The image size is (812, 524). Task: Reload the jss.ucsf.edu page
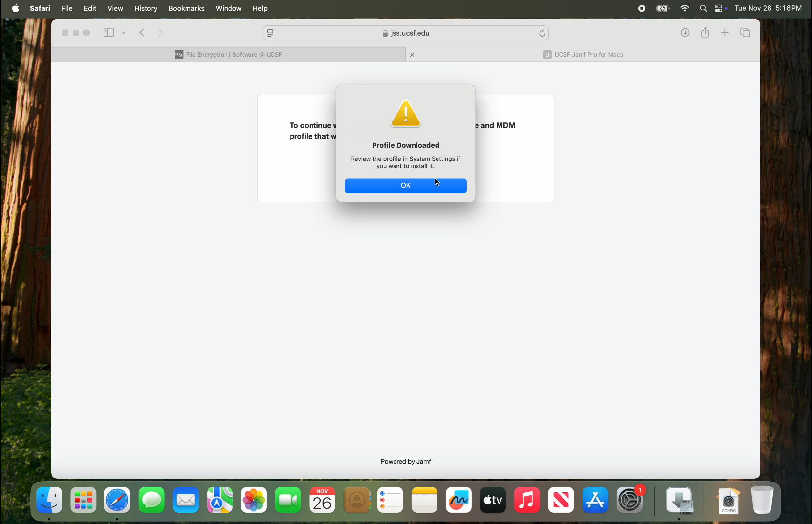(x=542, y=33)
